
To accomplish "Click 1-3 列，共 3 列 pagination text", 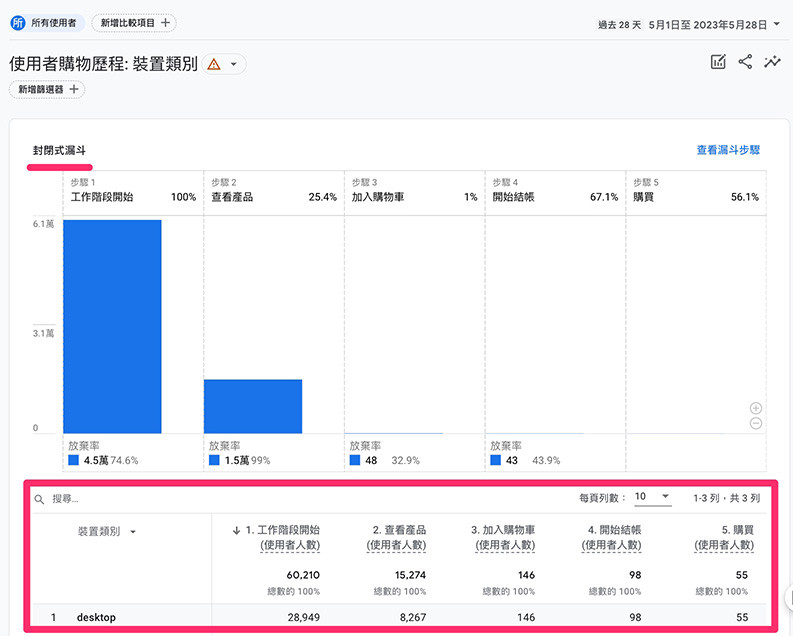I will coord(726,498).
